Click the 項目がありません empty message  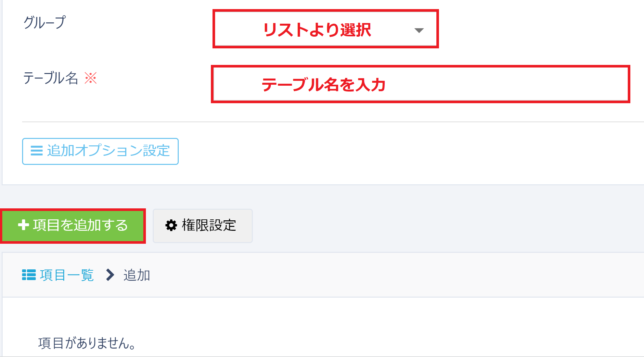(x=87, y=343)
